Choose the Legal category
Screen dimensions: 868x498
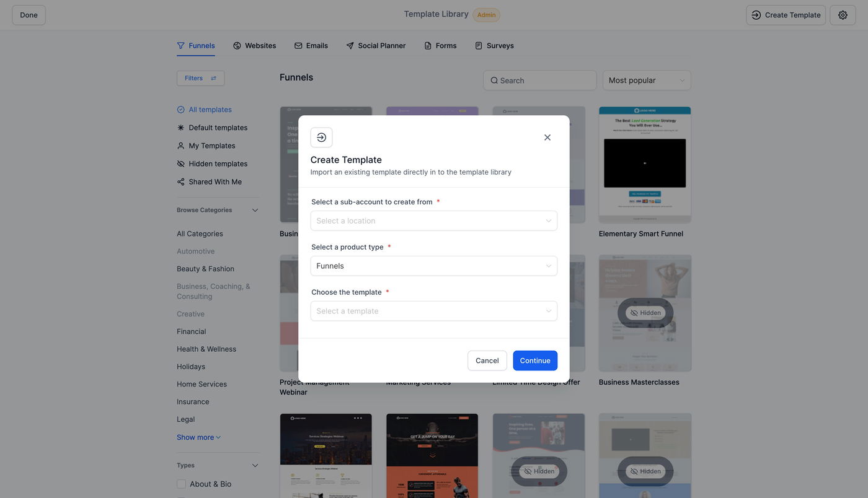(185, 419)
